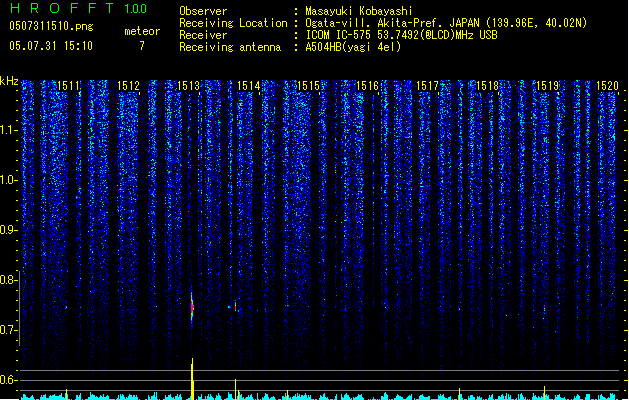This screenshot has width=629, height=400.
Task: Click the time marker 1514
Action: tap(248, 85)
